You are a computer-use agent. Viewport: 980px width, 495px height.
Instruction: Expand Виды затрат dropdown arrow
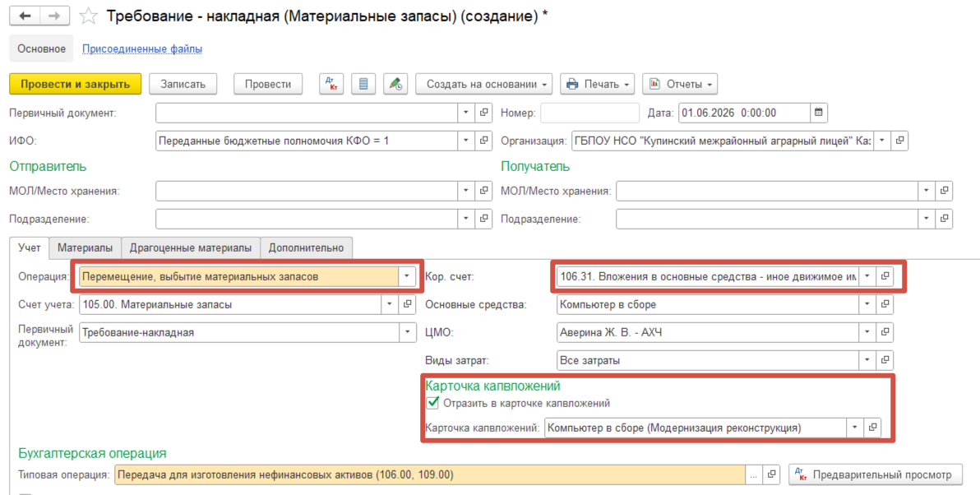click(867, 361)
